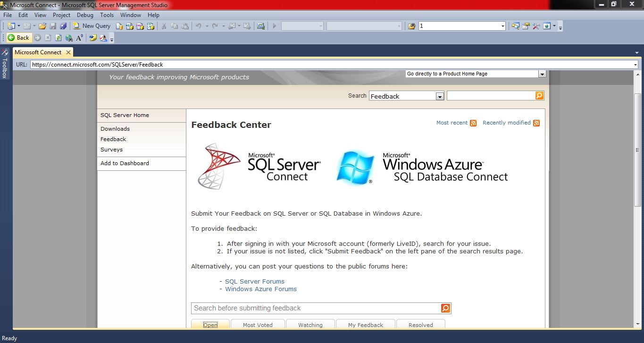
Task: Click the Recently modified link
Action: pos(507,123)
